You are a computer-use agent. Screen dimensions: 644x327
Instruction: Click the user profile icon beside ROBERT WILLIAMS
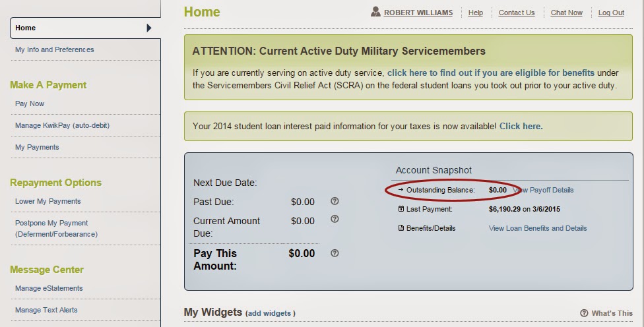pyautogui.click(x=375, y=12)
